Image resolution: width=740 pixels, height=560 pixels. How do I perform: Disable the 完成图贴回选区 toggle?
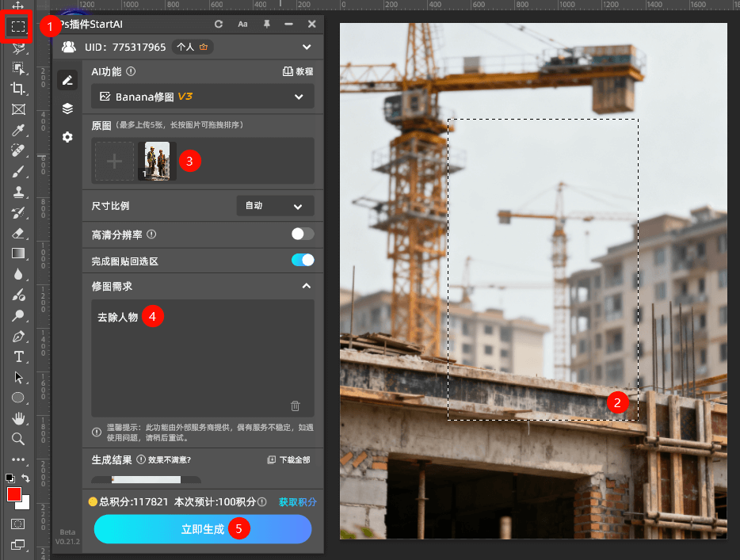tap(301, 259)
